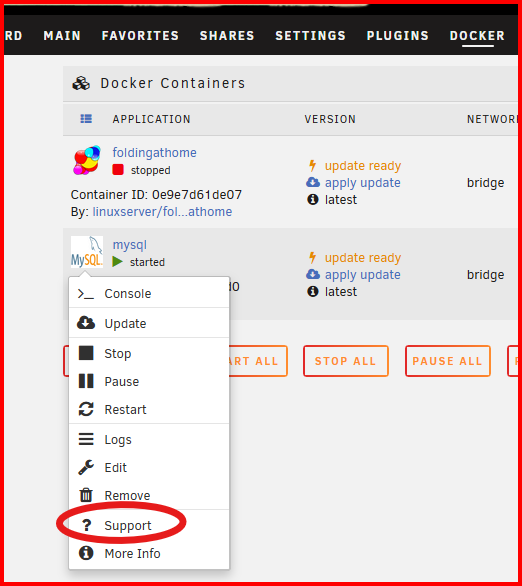Open the mysql container name link

[130, 245]
